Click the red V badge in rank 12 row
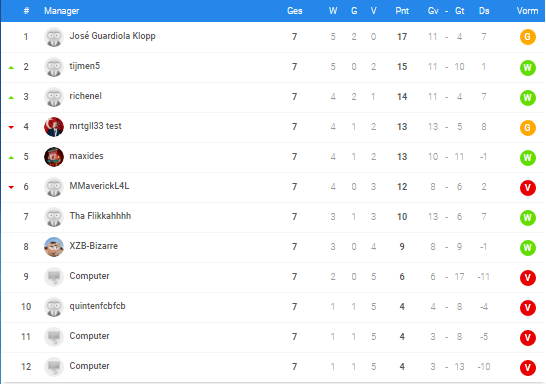 [528, 368]
